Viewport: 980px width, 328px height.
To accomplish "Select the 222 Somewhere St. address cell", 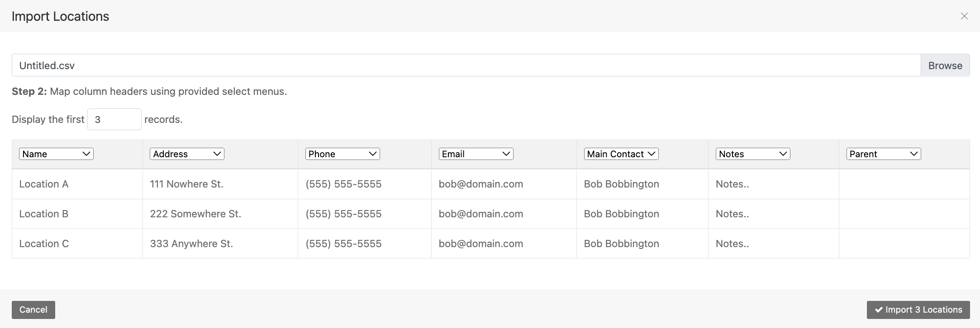I will (220, 214).
